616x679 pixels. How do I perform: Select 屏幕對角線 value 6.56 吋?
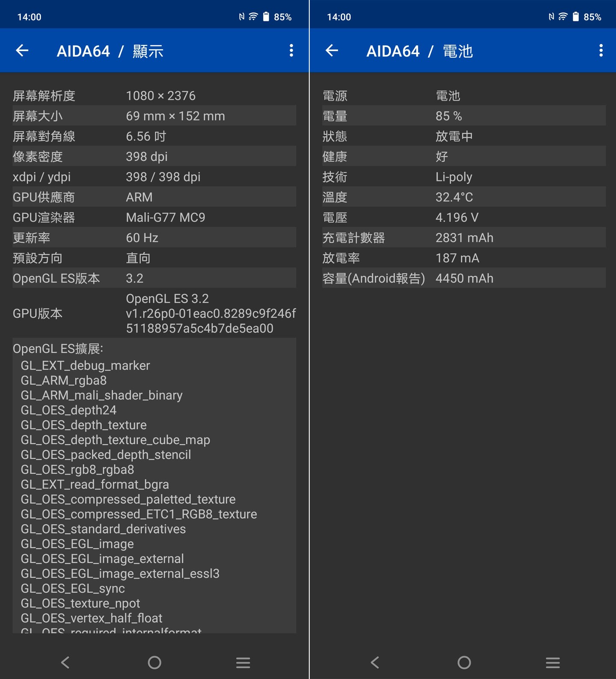[x=146, y=136]
